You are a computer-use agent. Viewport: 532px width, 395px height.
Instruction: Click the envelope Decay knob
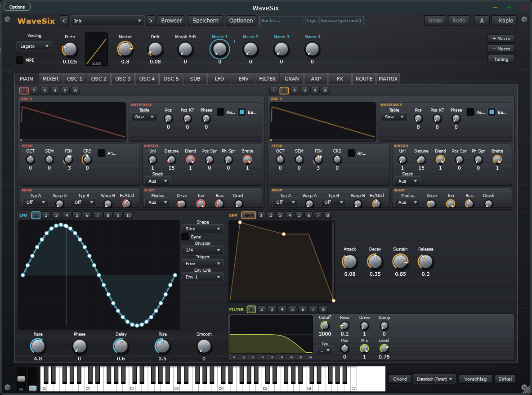[x=375, y=262]
